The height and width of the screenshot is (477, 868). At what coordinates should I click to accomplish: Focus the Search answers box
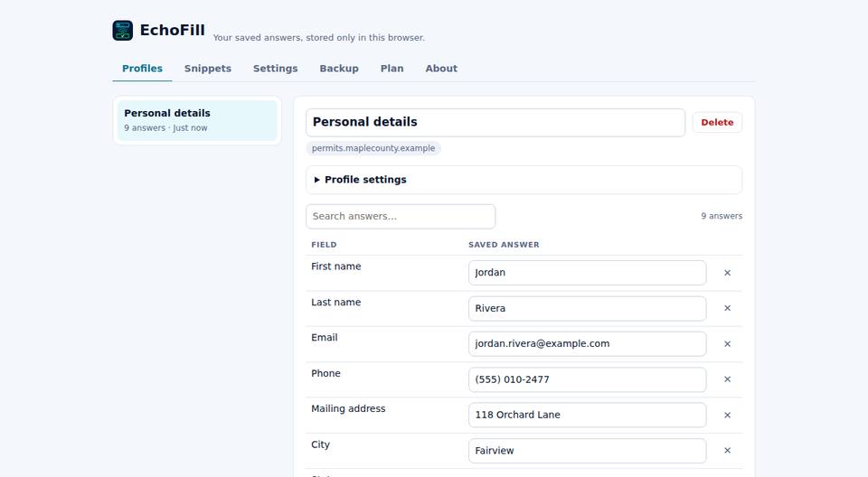coord(401,216)
